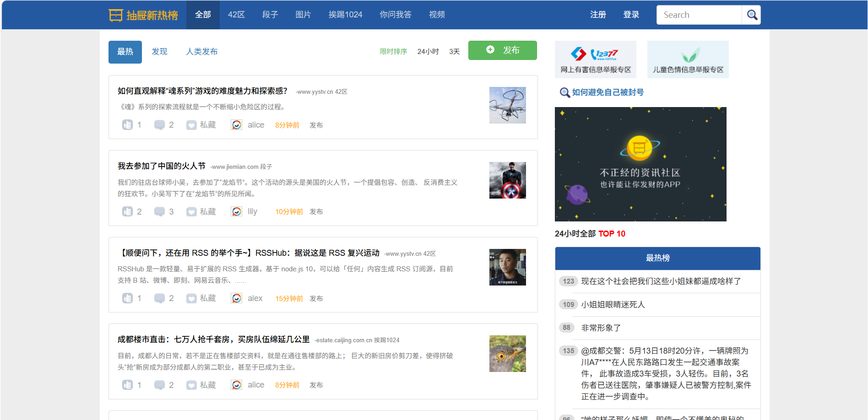The width and height of the screenshot is (868, 420).
Task: Click lily's avatar icon
Action: [x=236, y=211]
